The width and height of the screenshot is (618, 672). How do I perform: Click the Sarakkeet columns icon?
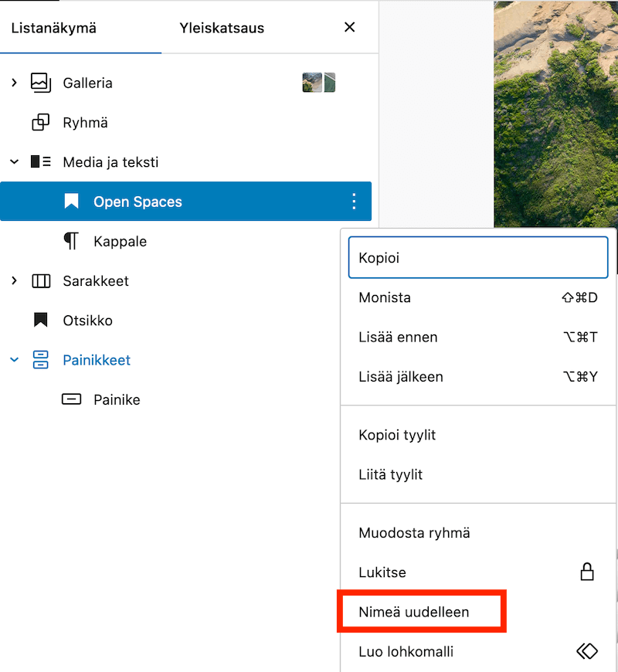(x=41, y=280)
